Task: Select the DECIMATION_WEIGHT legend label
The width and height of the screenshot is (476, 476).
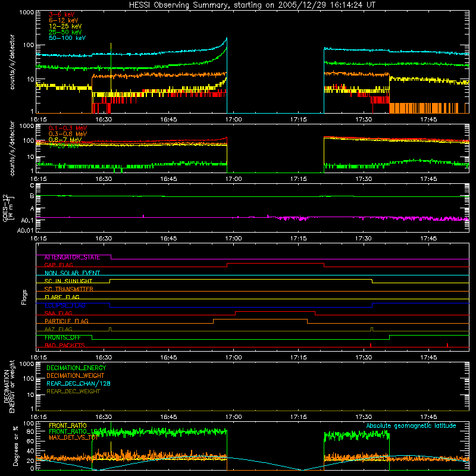Action: point(76,376)
